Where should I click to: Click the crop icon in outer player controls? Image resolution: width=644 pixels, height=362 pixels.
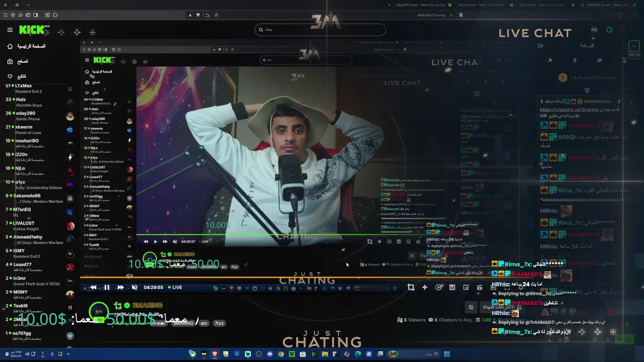click(x=411, y=288)
